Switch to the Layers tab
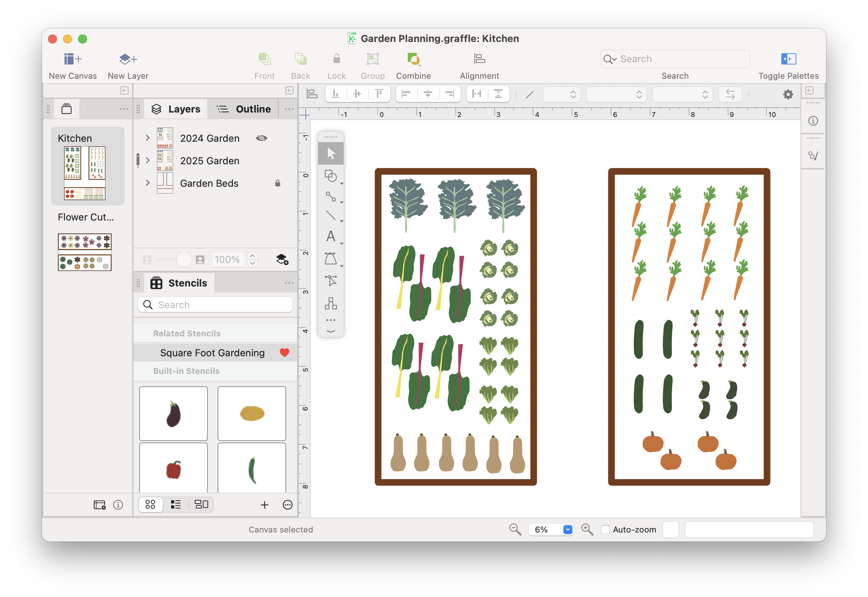The image size is (868, 597). [176, 109]
